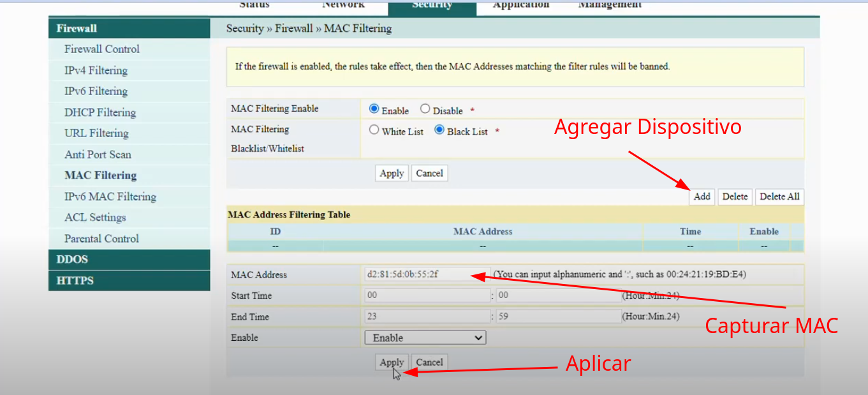This screenshot has width=868, height=395.
Task: Navigate to ACL Settings
Action: (95, 218)
